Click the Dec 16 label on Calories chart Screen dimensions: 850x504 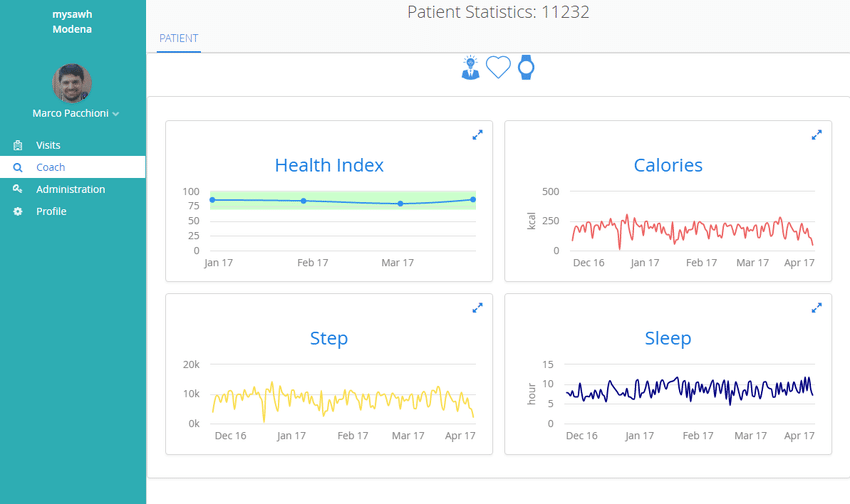coord(589,263)
